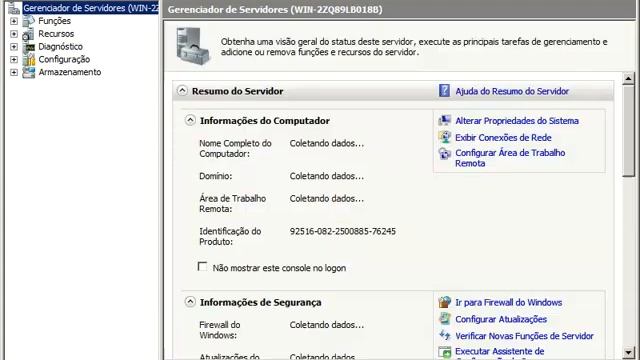Click the scrollbar down arrow

tap(629, 352)
